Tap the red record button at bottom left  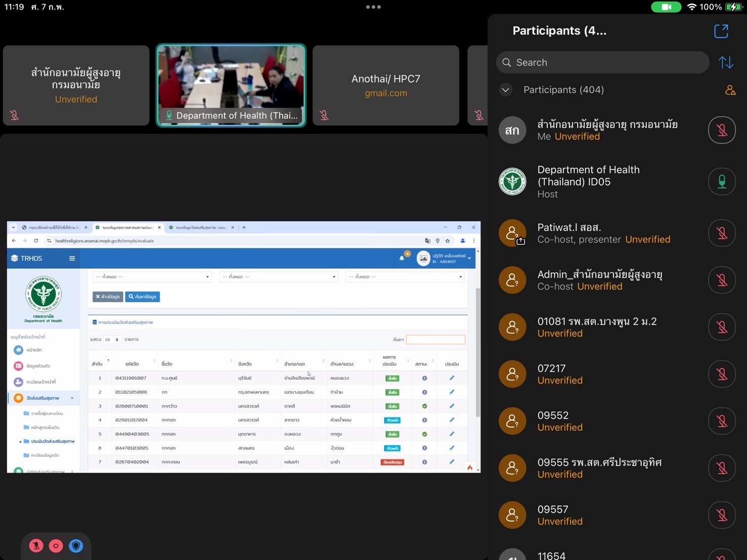56,546
